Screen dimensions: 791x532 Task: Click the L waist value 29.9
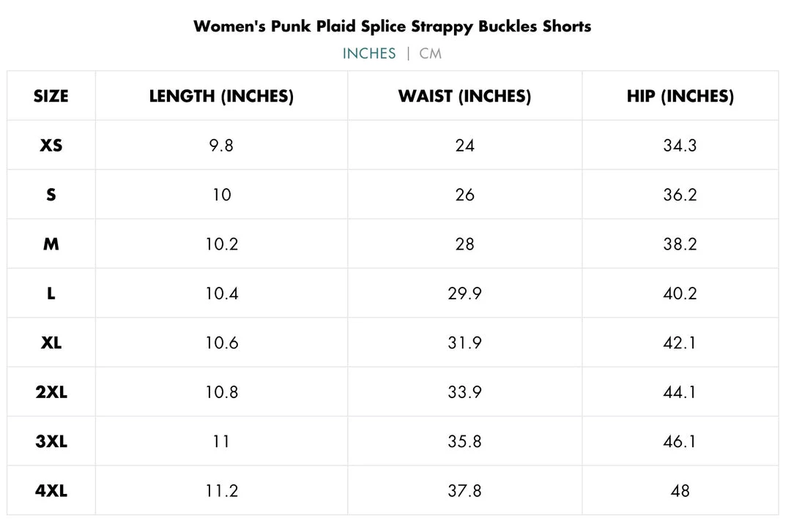pyautogui.click(x=464, y=293)
